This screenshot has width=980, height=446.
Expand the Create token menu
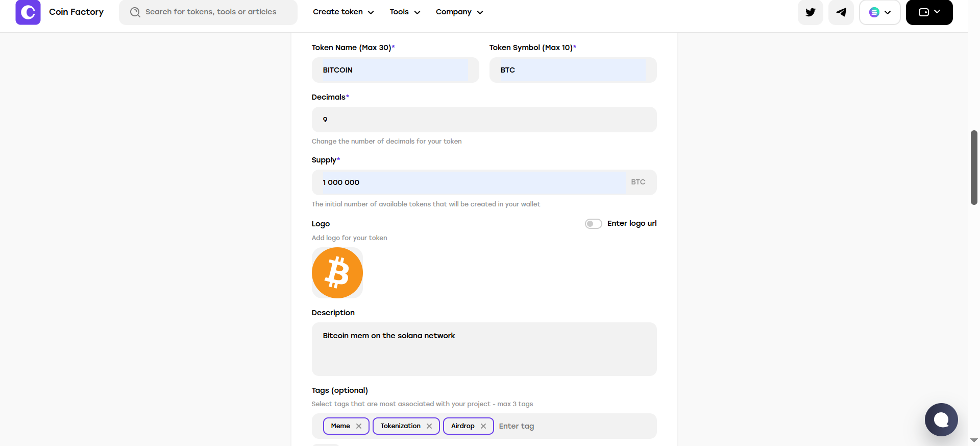click(x=344, y=12)
